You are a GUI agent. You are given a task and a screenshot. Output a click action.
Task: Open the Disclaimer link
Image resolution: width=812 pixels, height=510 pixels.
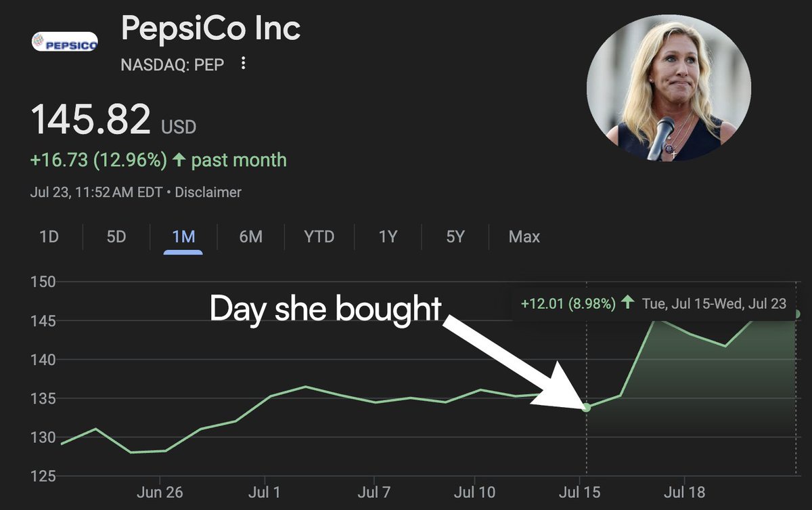[208, 192]
